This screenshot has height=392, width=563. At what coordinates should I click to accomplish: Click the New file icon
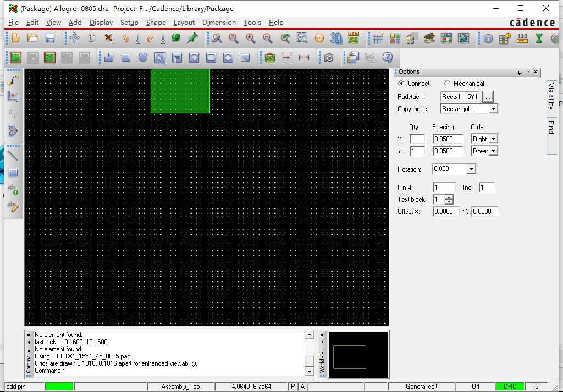tap(15, 38)
